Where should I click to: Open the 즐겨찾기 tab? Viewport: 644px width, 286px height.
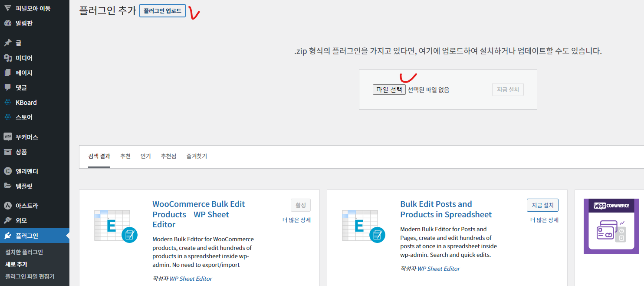pyautogui.click(x=197, y=156)
